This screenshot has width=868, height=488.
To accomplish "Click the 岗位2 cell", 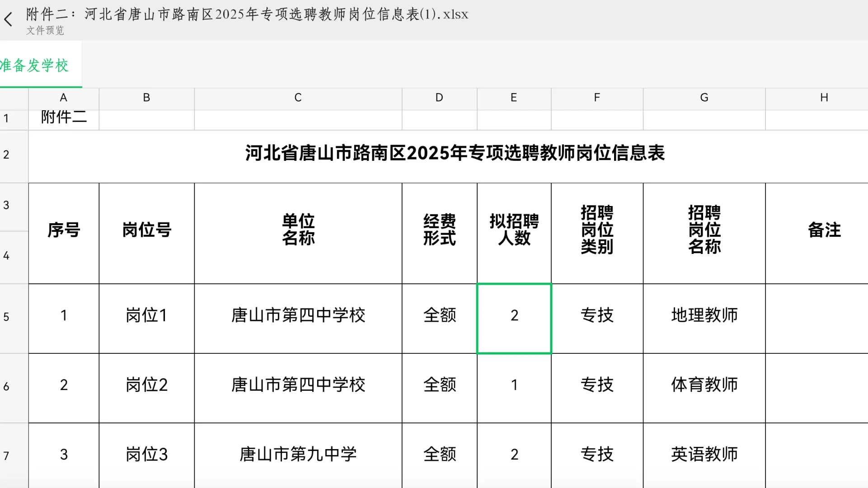I will point(146,388).
